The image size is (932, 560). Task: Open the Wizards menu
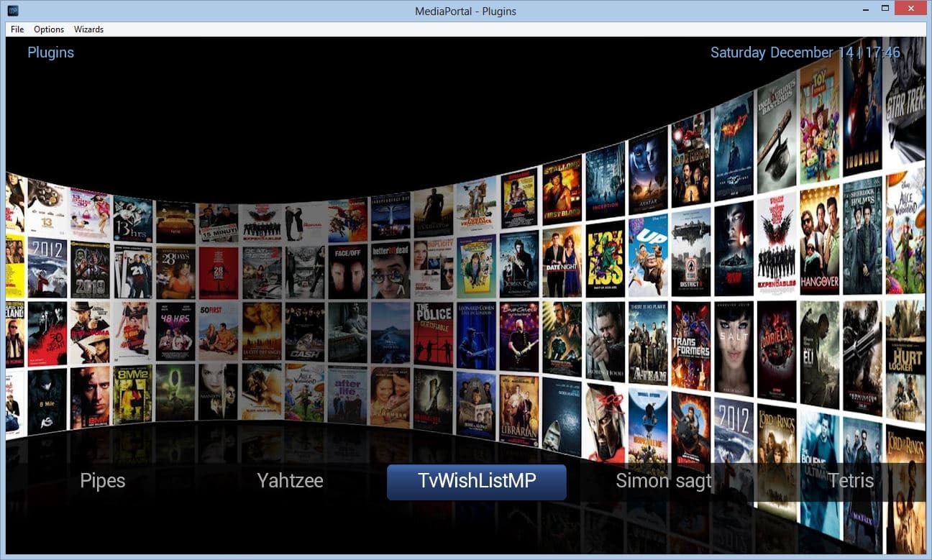tap(89, 29)
